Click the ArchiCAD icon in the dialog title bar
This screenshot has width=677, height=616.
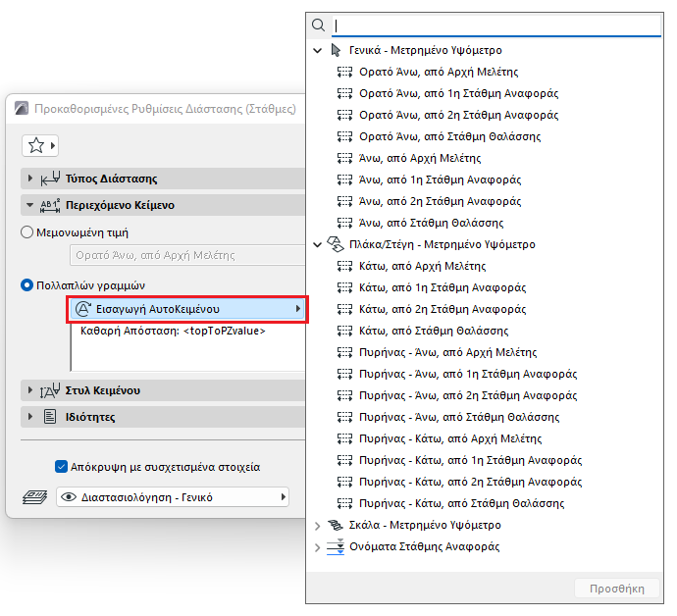point(22,108)
